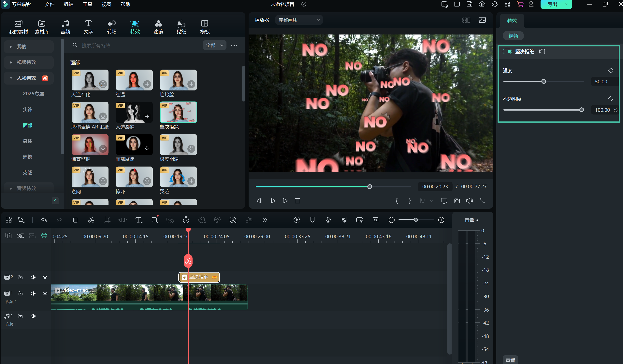This screenshot has height=364, width=623.
Task: Click the 重置 reset button
Action: click(x=510, y=360)
